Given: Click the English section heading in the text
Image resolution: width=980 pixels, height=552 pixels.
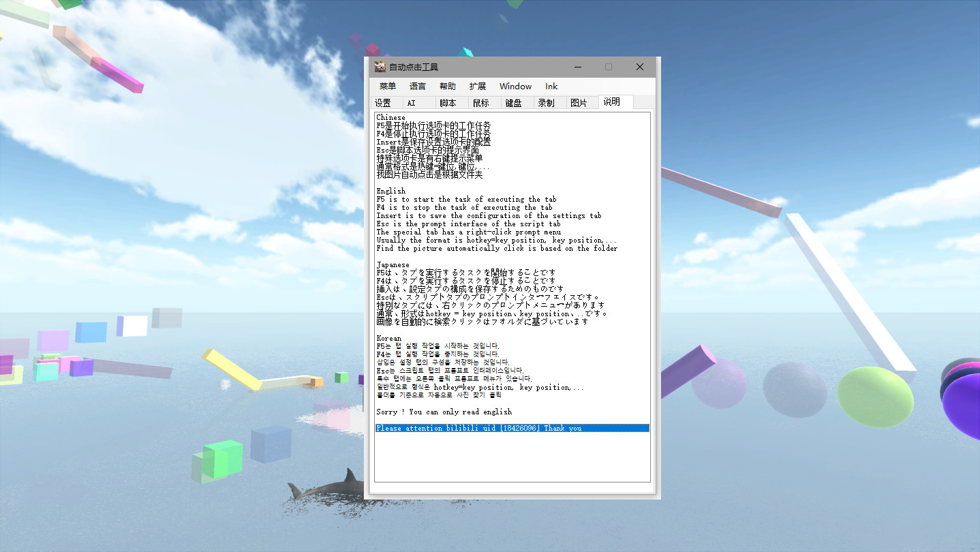Looking at the screenshot, I should click(x=391, y=191).
